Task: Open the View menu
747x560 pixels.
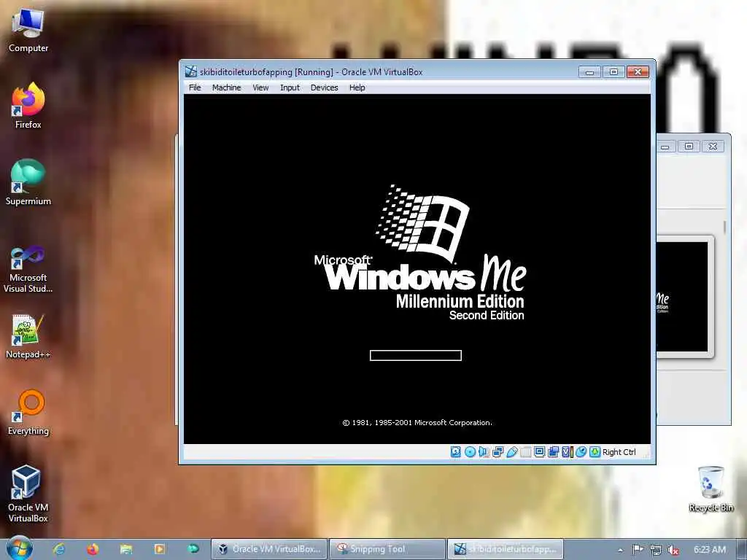Action: click(x=260, y=87)
